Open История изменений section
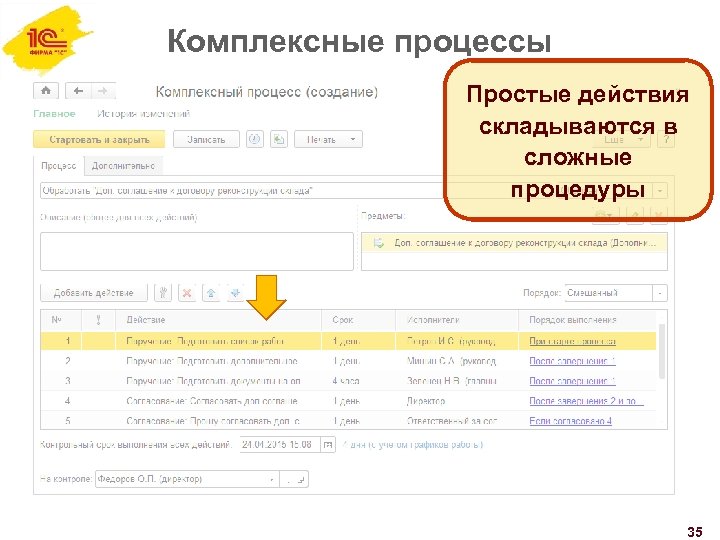The image size is (720, 540). 144,113
